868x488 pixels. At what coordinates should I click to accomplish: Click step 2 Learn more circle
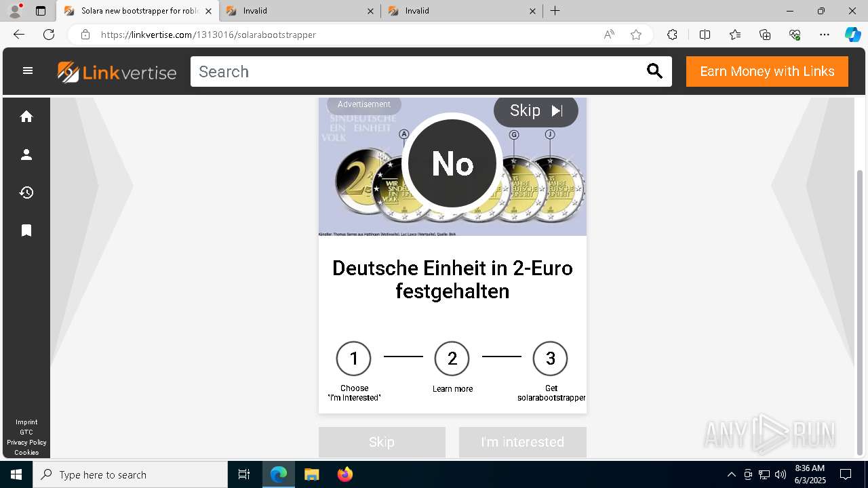pos(452,359)
